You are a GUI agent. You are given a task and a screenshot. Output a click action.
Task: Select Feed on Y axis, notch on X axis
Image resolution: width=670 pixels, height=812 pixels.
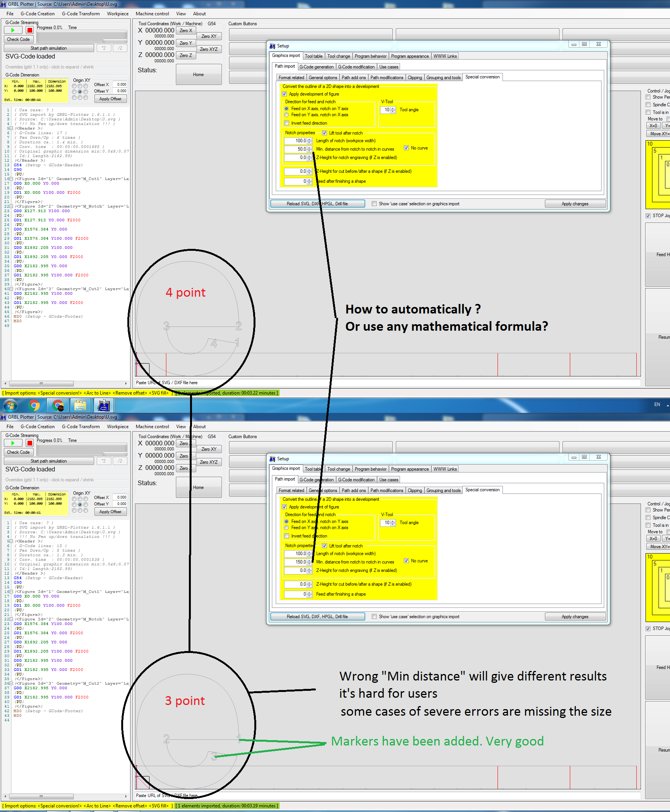tap(286, 115)
